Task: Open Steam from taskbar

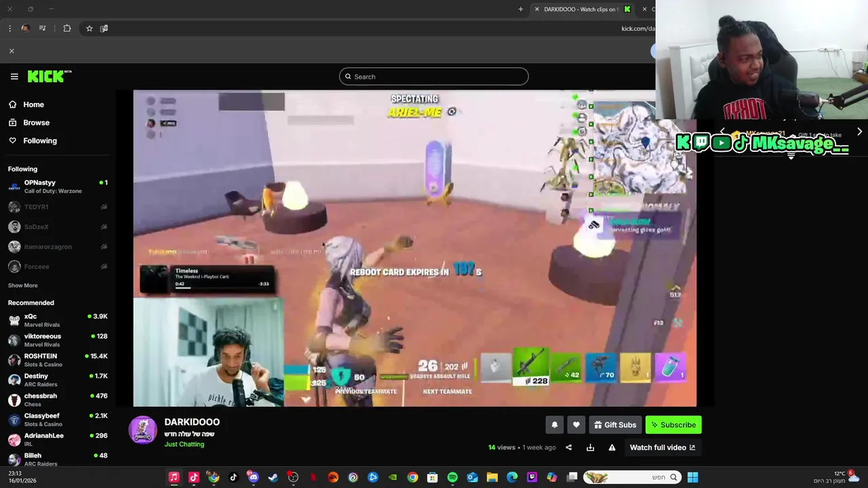Action: point(273,477)
